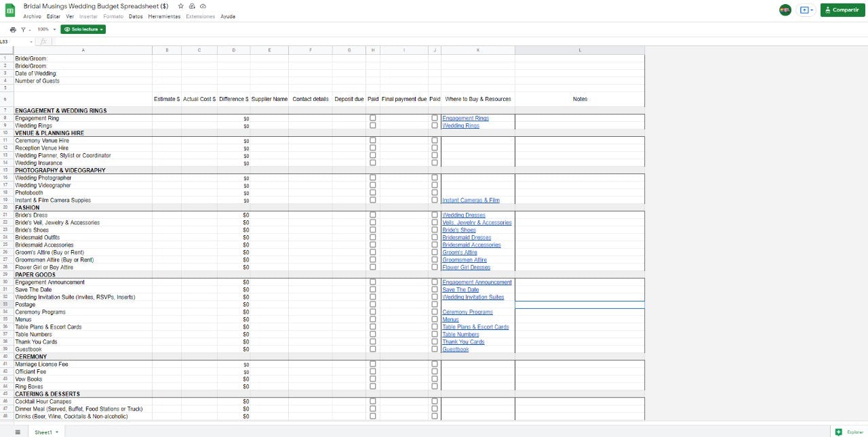Check the cloud document status icon
868x437 pixels.
pyautogui.click(x=203, y=6)
